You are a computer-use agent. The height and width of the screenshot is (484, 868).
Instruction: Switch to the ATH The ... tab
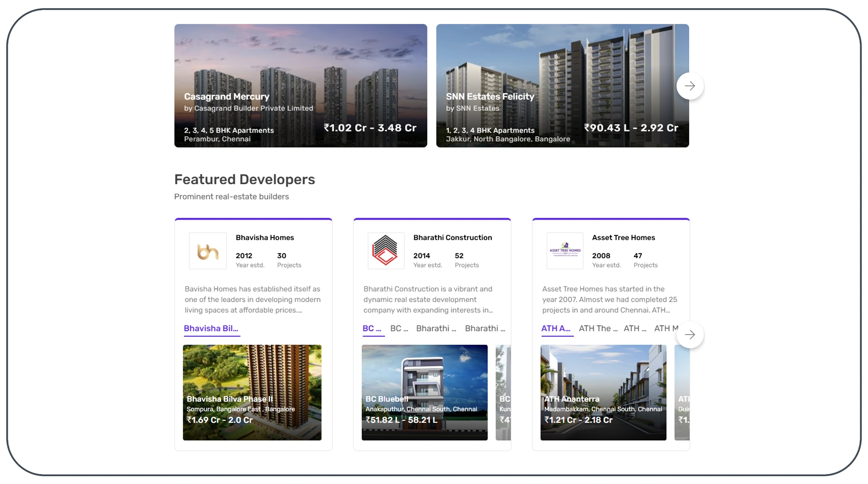(x=598, y=328)
